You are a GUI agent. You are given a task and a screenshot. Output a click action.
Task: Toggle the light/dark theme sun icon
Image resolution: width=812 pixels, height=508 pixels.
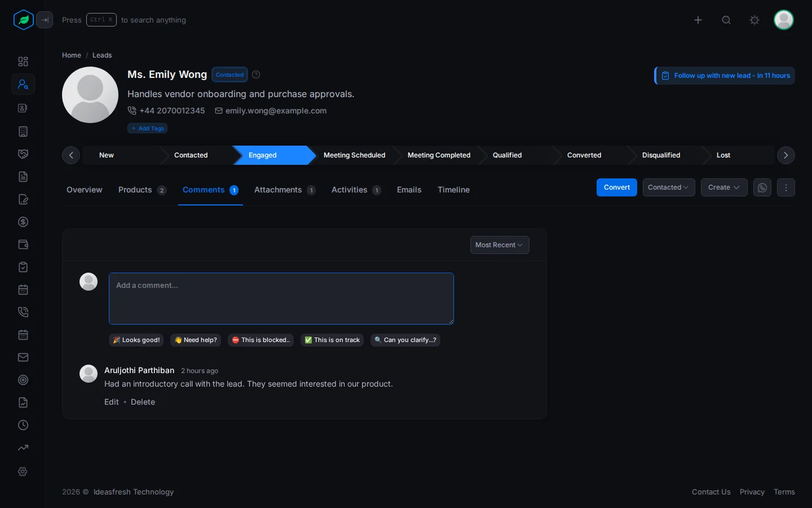[x=754, y=20]
